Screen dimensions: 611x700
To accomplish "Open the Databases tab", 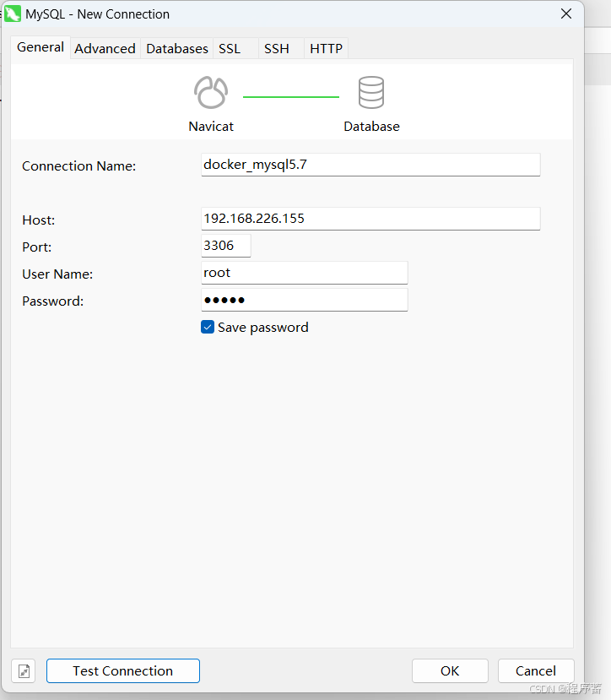I will 177,49.
